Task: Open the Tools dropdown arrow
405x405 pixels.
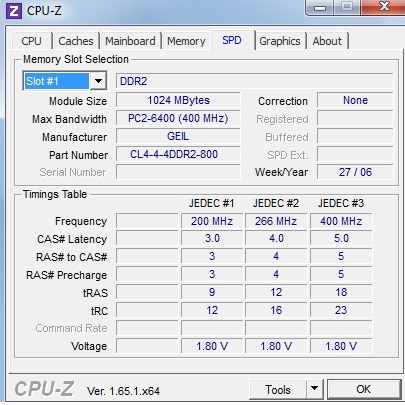Action: (314, 389)
